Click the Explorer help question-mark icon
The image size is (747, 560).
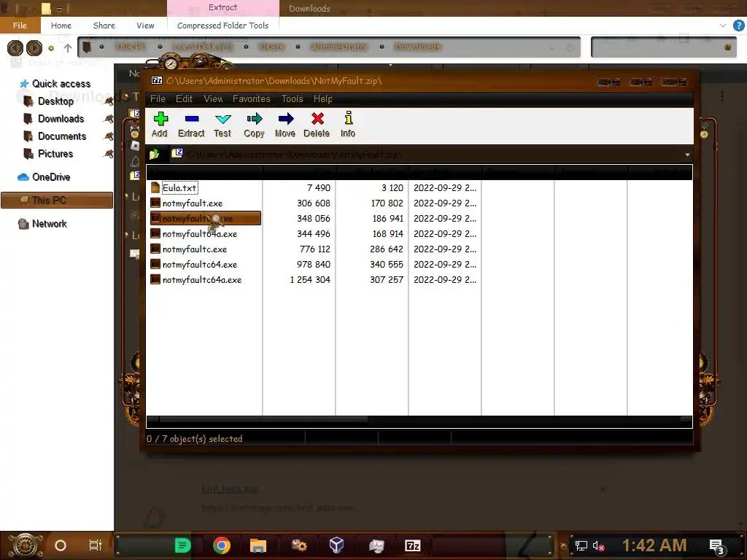click(x=738, y=26)
